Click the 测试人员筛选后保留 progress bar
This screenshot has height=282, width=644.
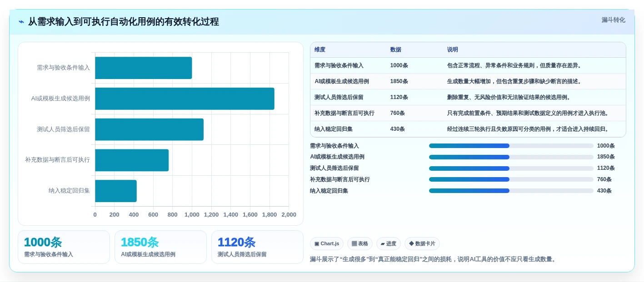click(511, 168)
